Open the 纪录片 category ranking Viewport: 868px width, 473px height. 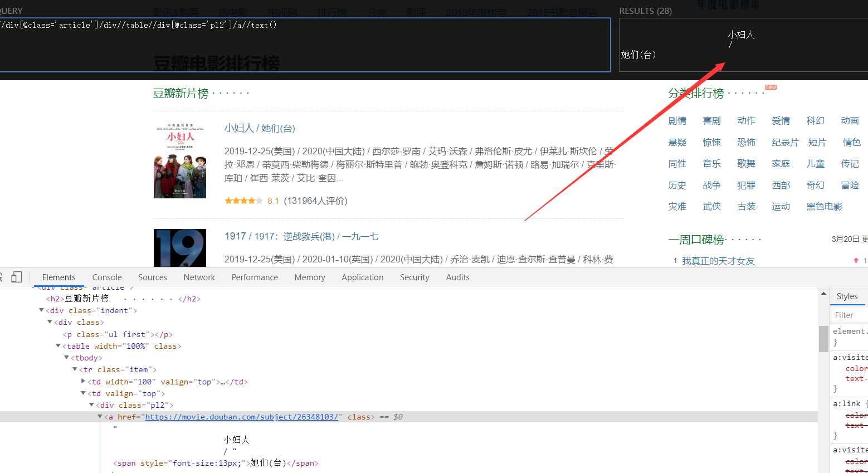[786, 143]
